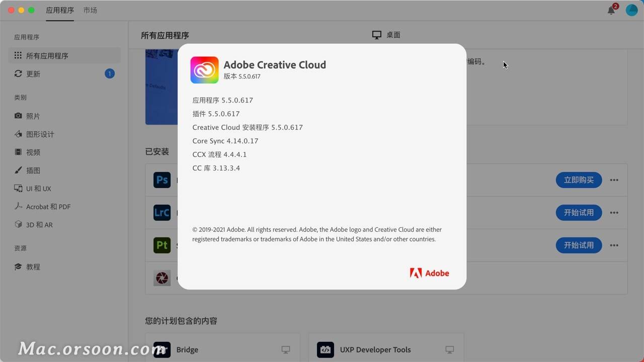Open the notifications bell icon
This screenshot has height=362, width=644.
[611, 10]
